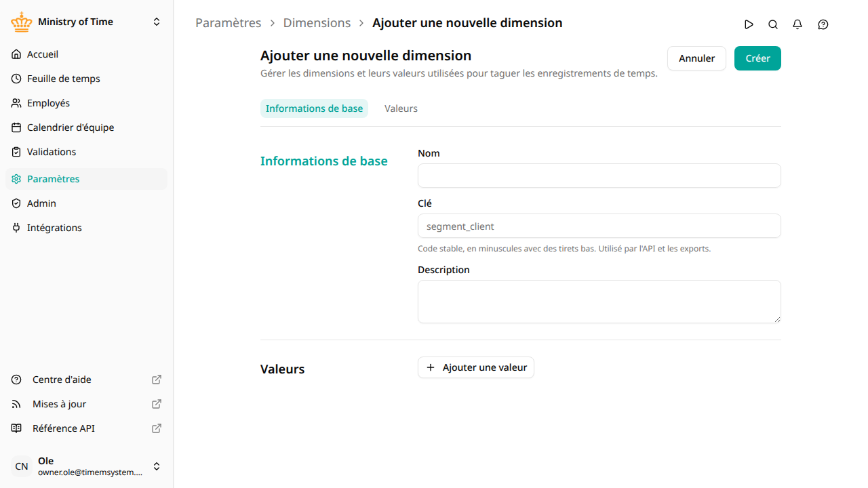
Task: Start the timer with the play icon
Action: pyautogui.click(x=749, y=24)
